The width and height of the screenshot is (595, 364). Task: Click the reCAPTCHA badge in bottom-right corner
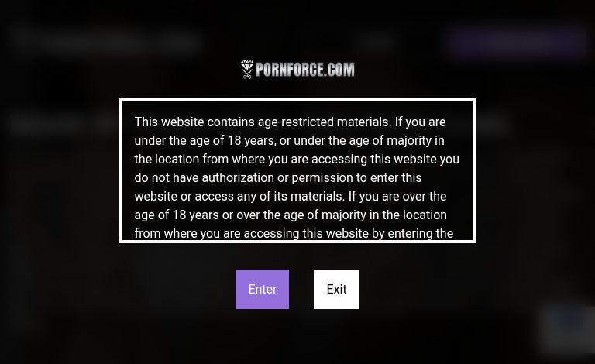click(569, 328)
